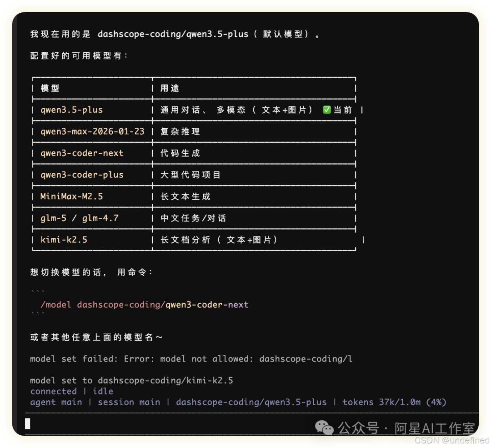Select MiniMax-M2.5 table cell
This screenshot has width=491, height=448.
(x=72, y=196)
